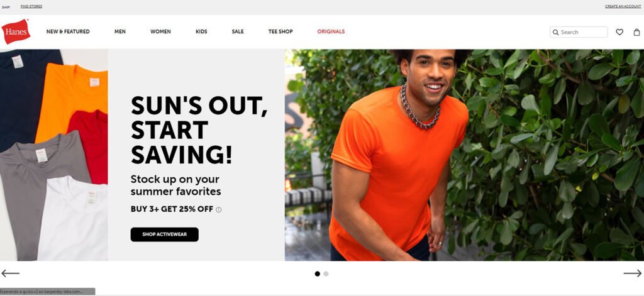Click the search magnifier icon
The height and width of the screenshot is (296, 644).
coord(556,32)
